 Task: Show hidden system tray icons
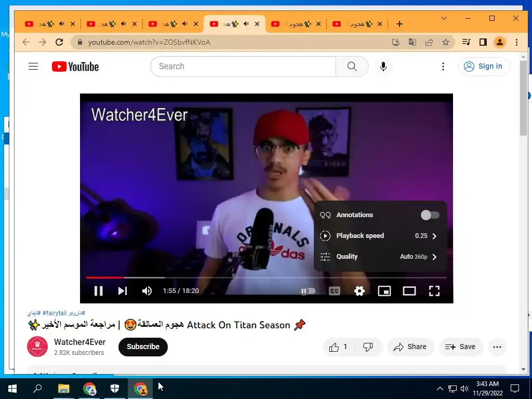tap(440, 389)
